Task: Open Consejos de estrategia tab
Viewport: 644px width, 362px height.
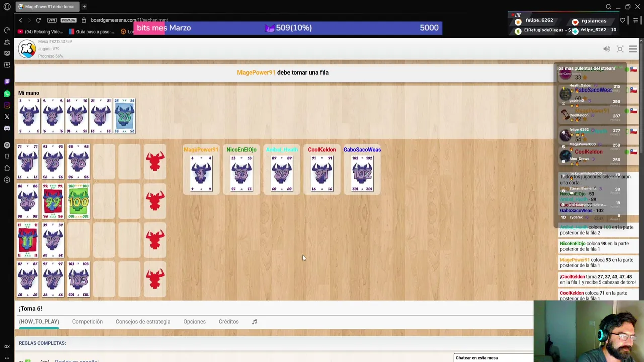Action: [143, 322]
